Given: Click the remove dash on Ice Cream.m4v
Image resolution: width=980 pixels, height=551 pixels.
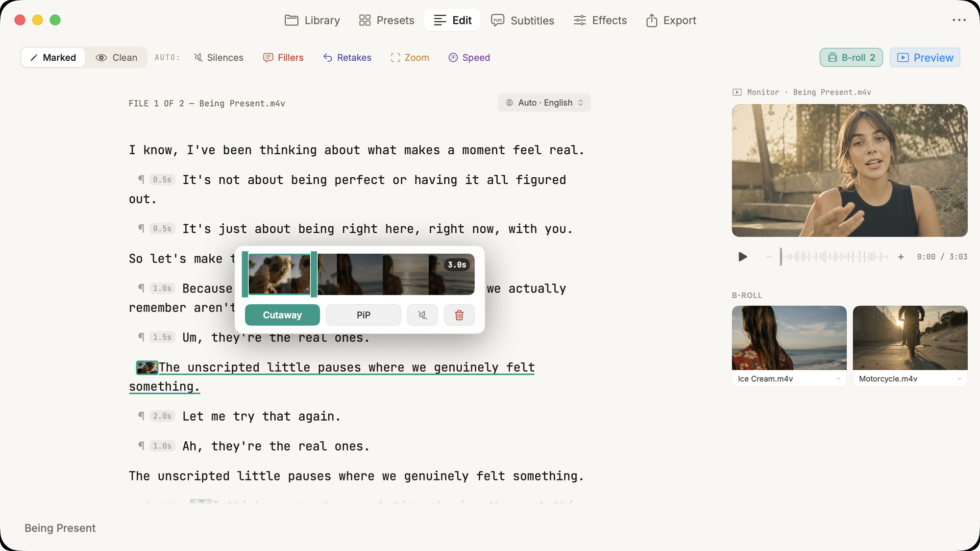Looking at the screenshot, I should tap(838, 379).
